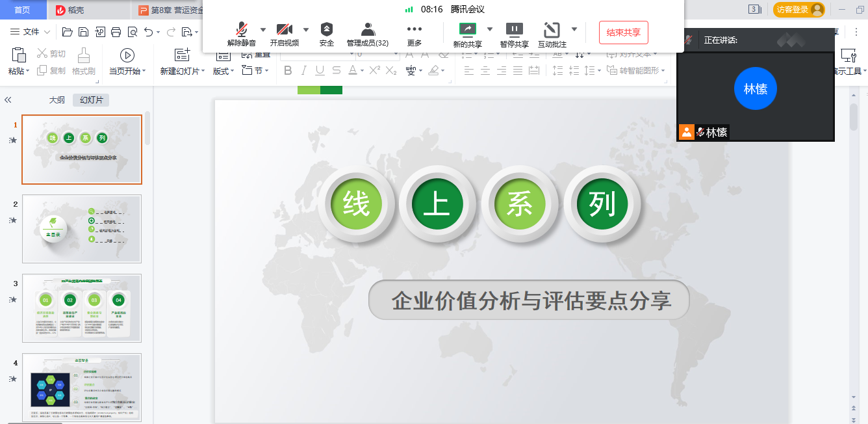Viewport: 868px width, 424px height.
Task: Unmute microphone in Tencent Meeting toolbar
Action: point(241,34)
